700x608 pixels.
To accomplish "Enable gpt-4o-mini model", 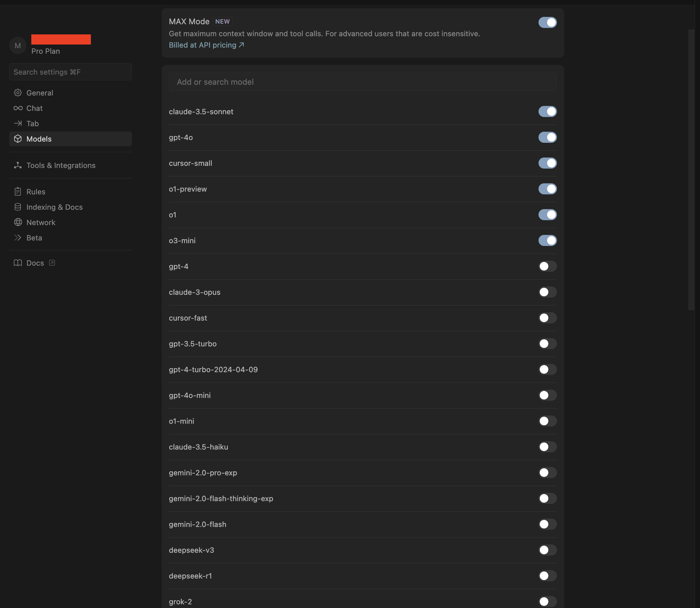I will point(547,395).
